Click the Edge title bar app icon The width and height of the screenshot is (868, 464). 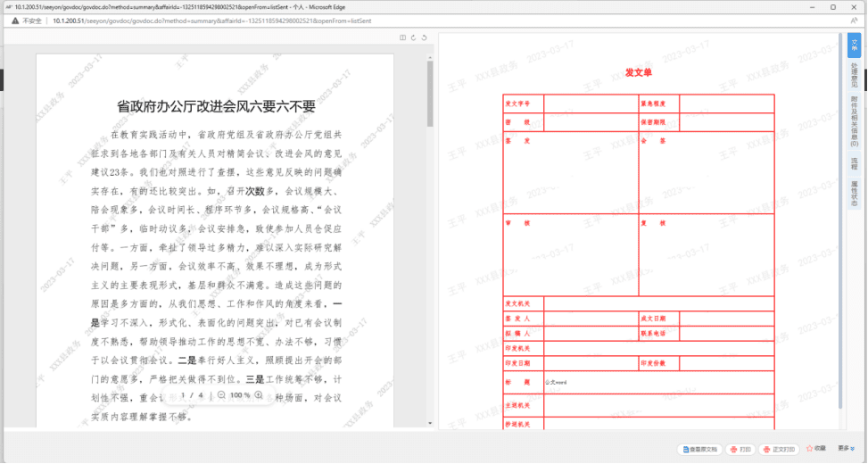[9, 7]
